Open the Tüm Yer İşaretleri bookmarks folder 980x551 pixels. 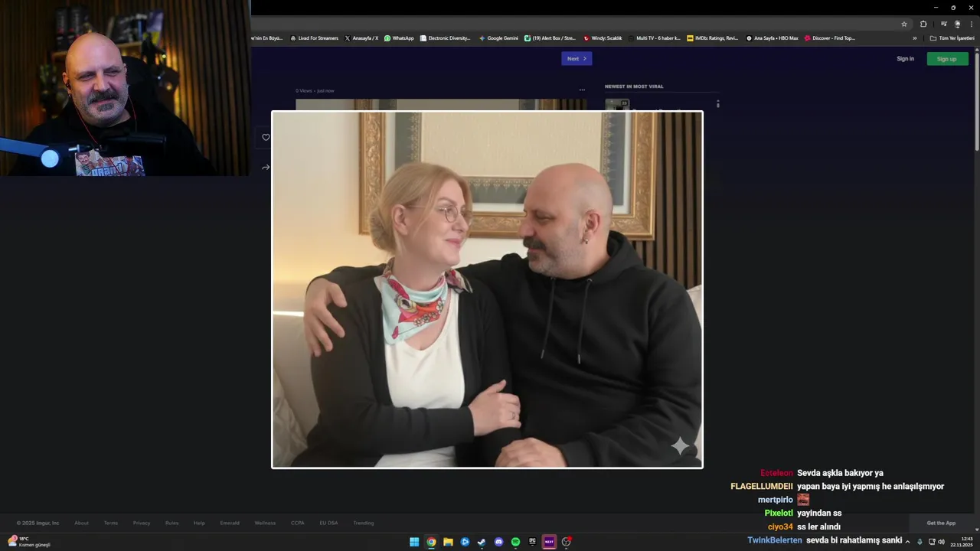point(952,38)
